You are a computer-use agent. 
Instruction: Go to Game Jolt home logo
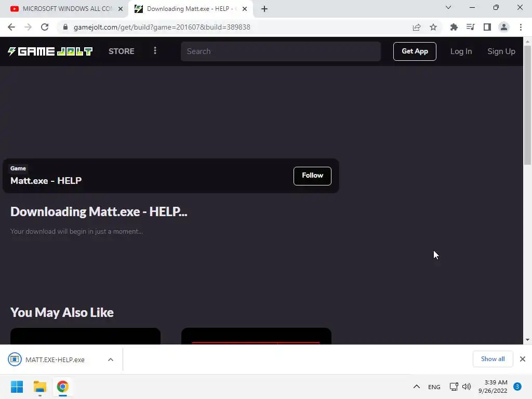50,51
